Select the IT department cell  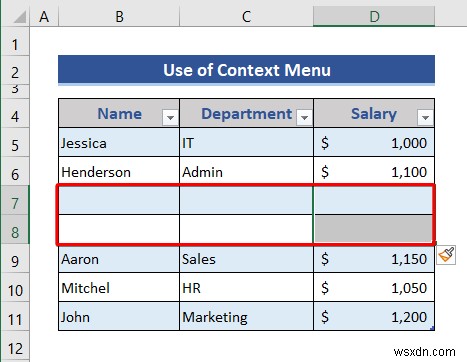pos(246,142)
